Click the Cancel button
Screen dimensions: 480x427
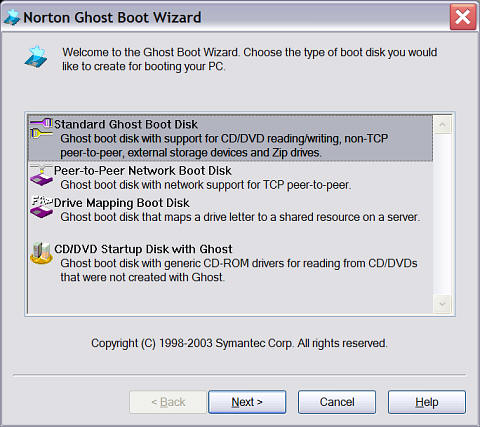click(x=337, y=402)
